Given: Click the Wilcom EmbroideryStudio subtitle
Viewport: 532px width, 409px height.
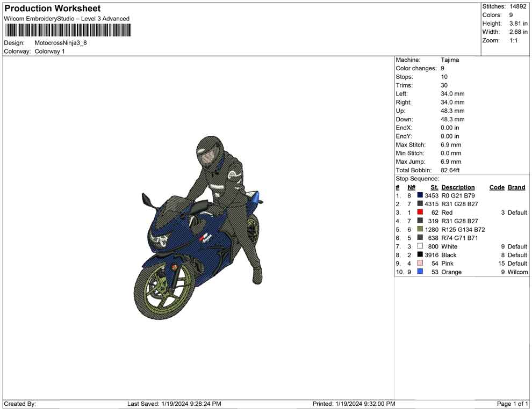Looking at the screenshot, I should pyautogui.click(x=67, y=19).
